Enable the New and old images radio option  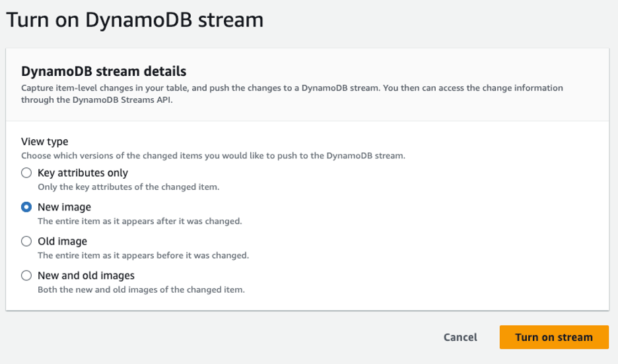pos(26,276)
